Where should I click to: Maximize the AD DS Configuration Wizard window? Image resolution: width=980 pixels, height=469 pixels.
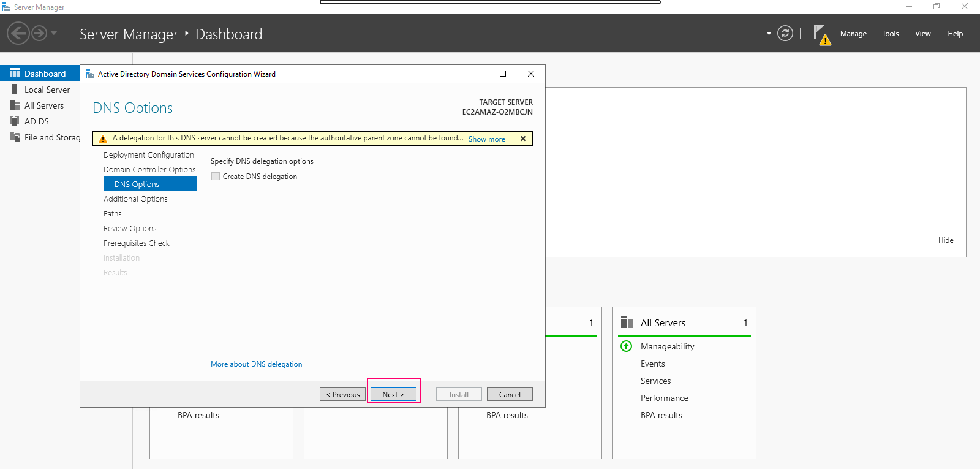tap(503, 74)
